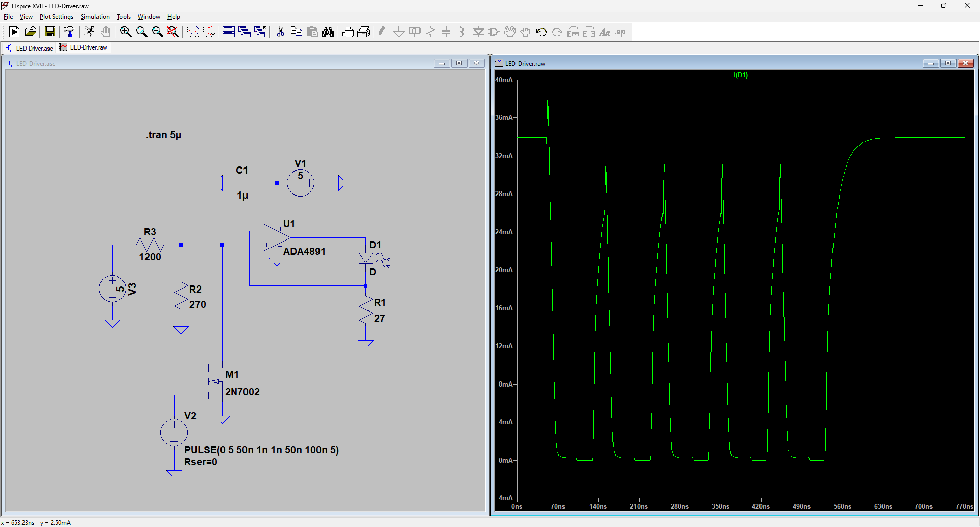Click the 2N7002 MOSFET label
The image size is (980, 527).
point(242,392)
